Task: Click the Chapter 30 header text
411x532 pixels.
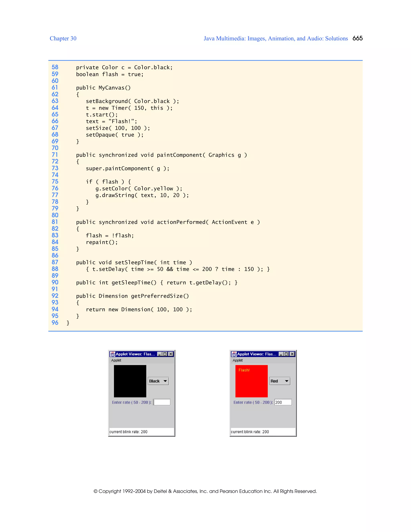Action: click(x=63, y=39)
